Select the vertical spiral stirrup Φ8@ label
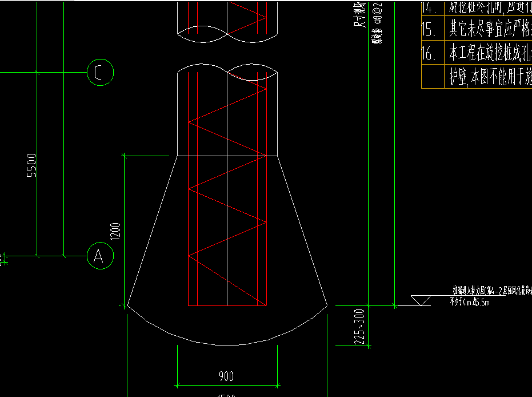Image resolution: width=532 pixels, height=397 pixels. [x=377, y=23]
